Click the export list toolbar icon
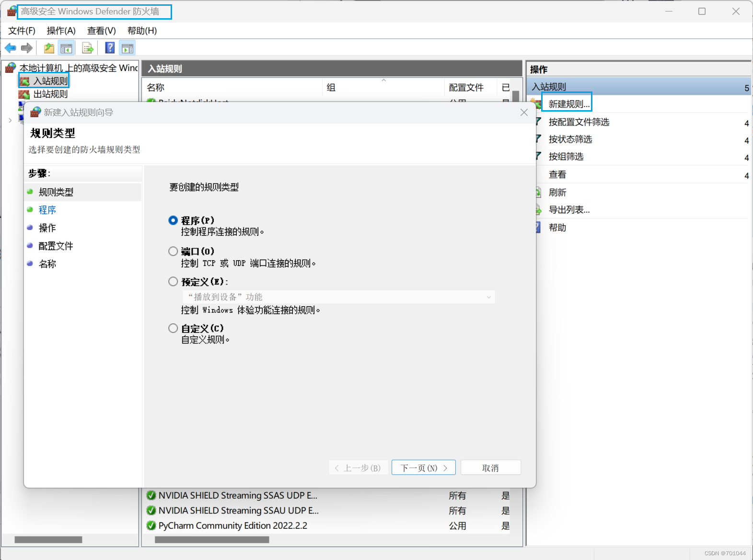The width and height of the screenshot is (753, 560). (87, 48)
